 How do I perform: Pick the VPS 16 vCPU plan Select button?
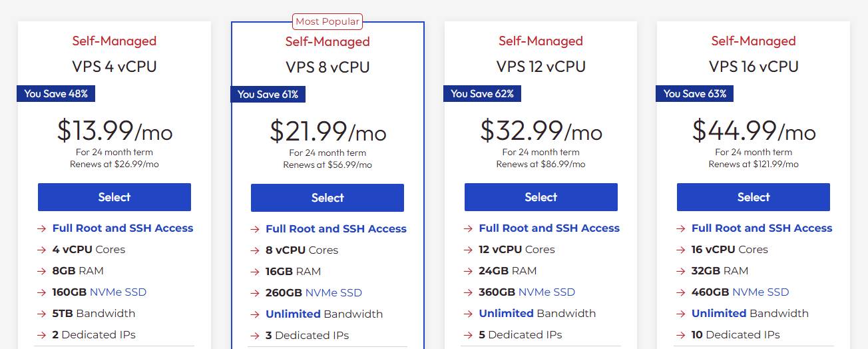(x=754, y=197)
